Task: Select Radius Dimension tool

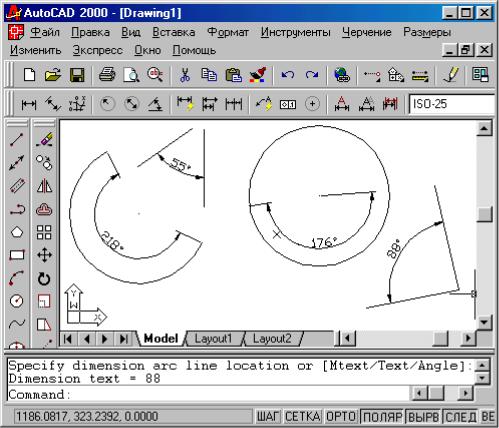Action: point(107,104)
